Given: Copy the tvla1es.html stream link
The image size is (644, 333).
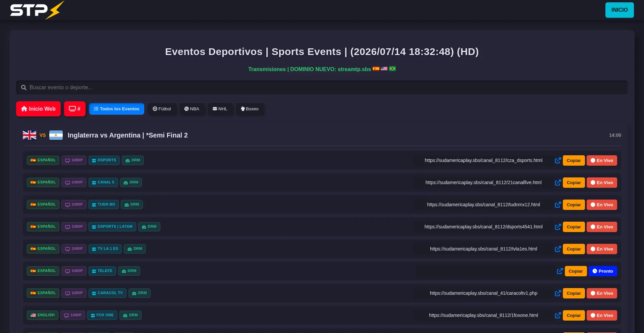Looking at the screenshot, I should tap(574, 249).
